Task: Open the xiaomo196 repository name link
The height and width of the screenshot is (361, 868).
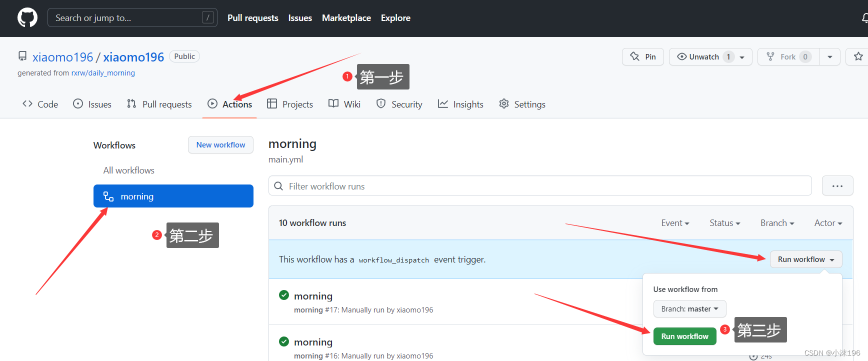Action: pos(133,57)
